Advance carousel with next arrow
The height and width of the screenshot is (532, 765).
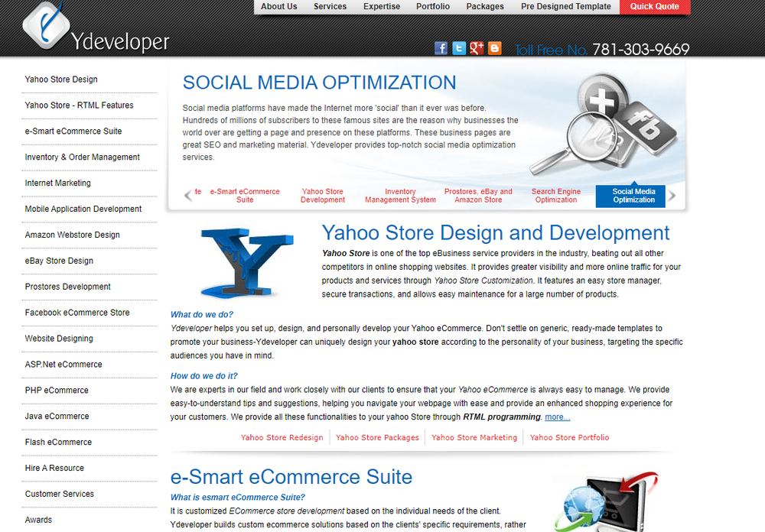click(672, 196)
